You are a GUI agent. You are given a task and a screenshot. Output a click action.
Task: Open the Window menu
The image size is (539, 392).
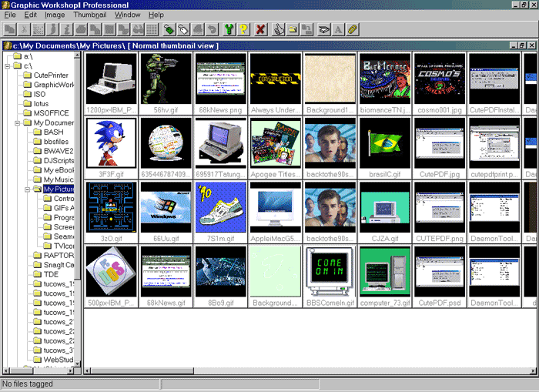128,15
